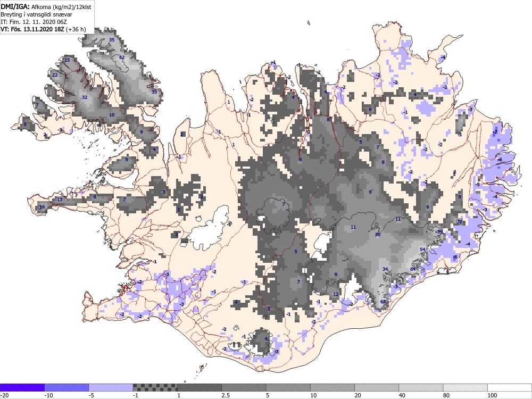
Task: Pick the light lavender -5 to -1 legend swatch
Action: [111, 387]
